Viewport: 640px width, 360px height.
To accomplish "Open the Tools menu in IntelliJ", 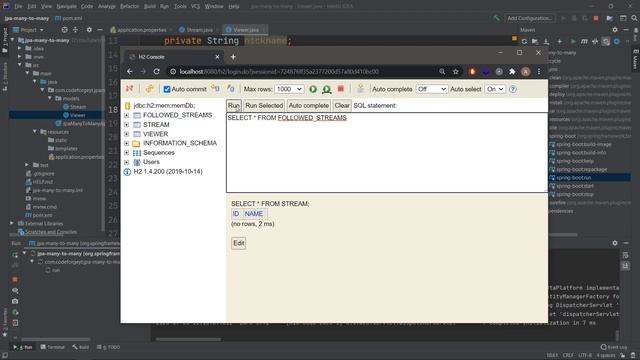I will 180,6.
